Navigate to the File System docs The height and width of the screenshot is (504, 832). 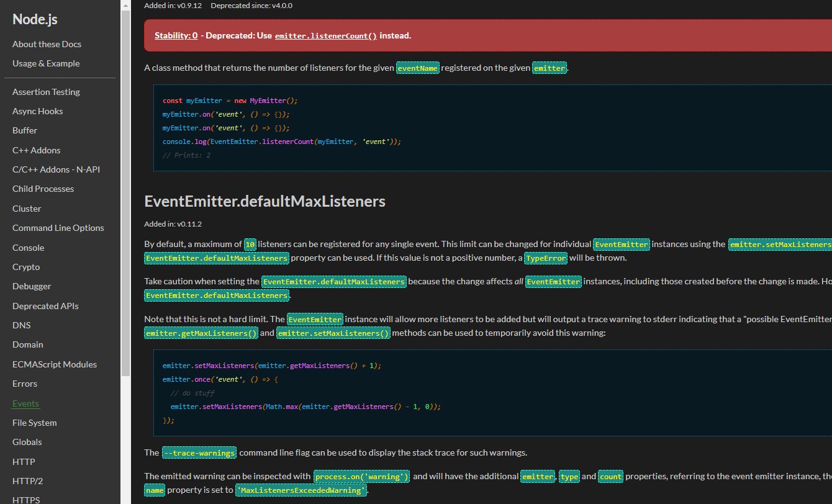coord(34,423)
